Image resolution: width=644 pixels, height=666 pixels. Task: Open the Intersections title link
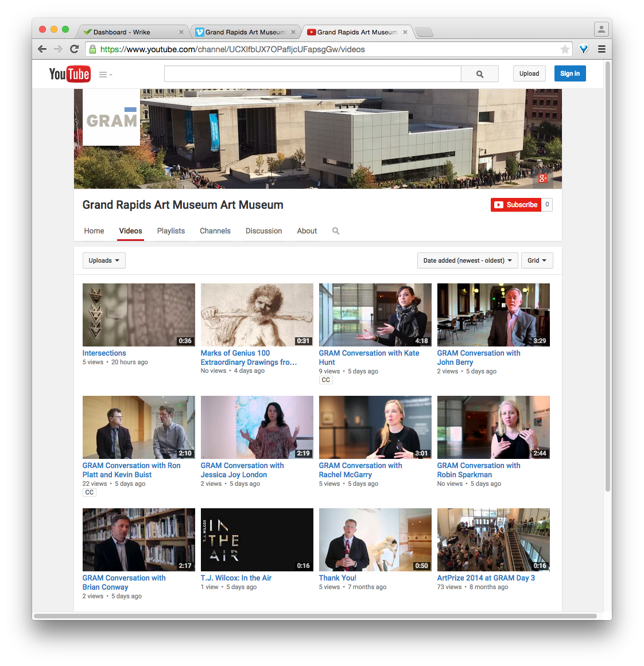tap(104, 353)
